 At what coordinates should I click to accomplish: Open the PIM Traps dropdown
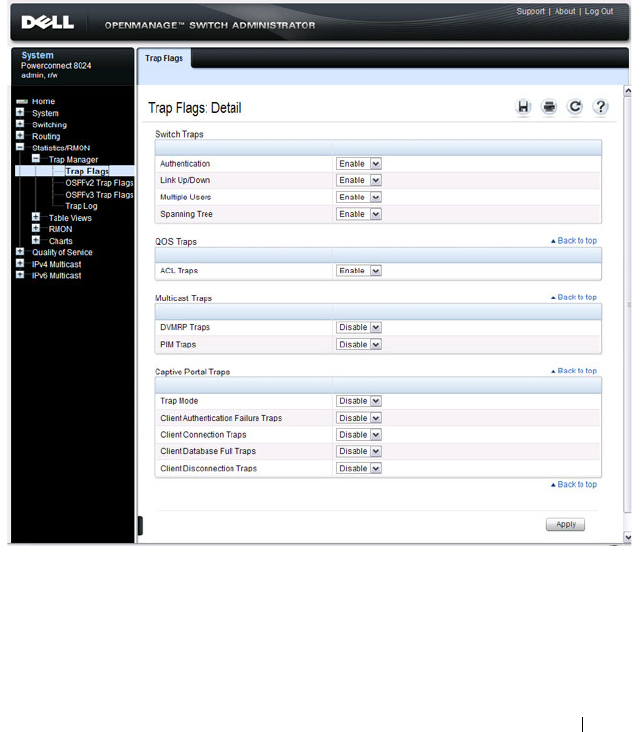(x=359, y=344)
